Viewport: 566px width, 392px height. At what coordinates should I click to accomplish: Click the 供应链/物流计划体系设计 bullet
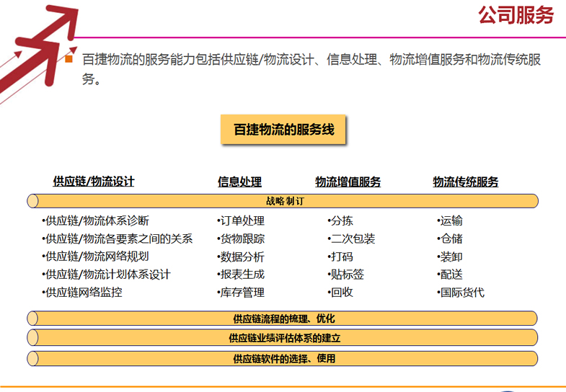click(x=106, y=275)
